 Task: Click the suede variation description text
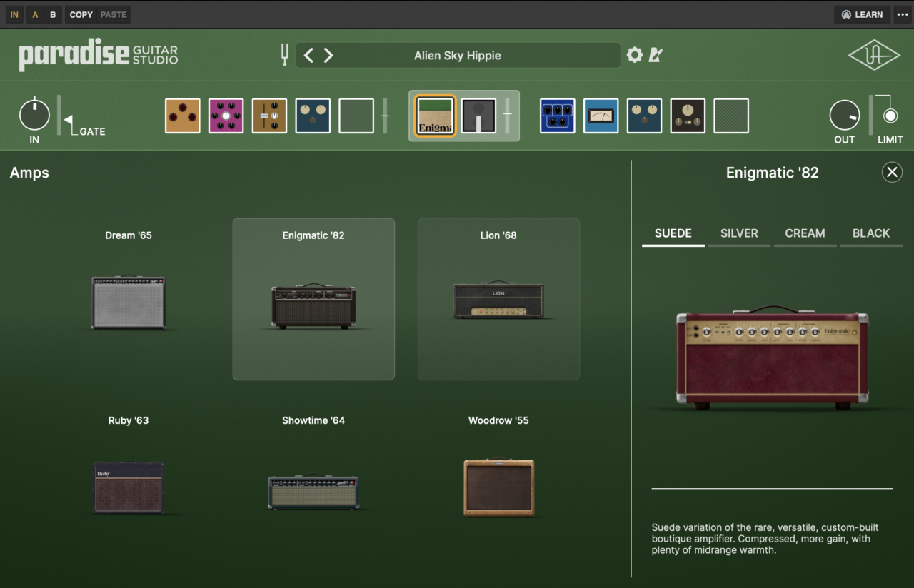(x=765, y=539)
